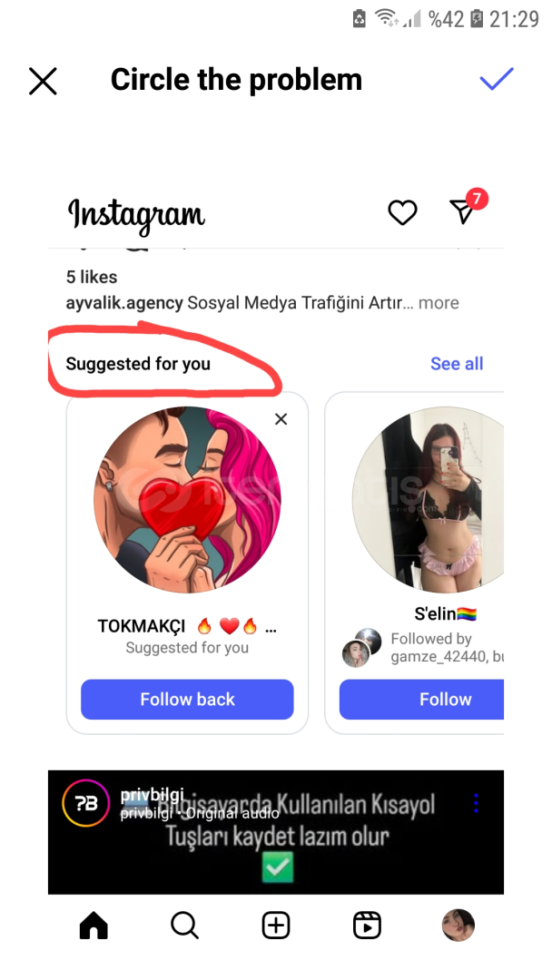Image resolution: width=552 pixels, height=980 pixels.
Task: Open the Reels tab icon
Action: [x=367, y=925]
